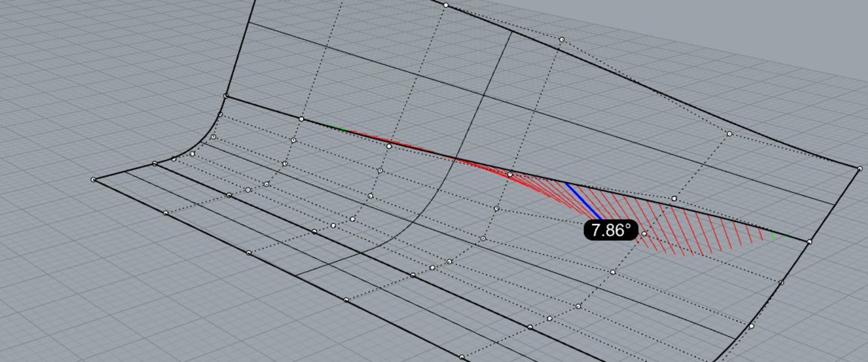The height and width of the screenshot is (362, 868).
Task: Click the green hair near the seam's right end
Action: [773, 235]
